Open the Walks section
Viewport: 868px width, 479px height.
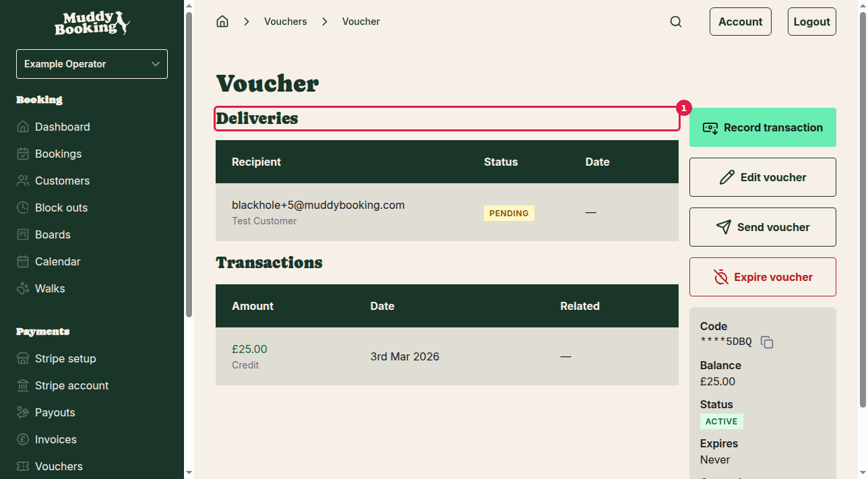(49, 288)
